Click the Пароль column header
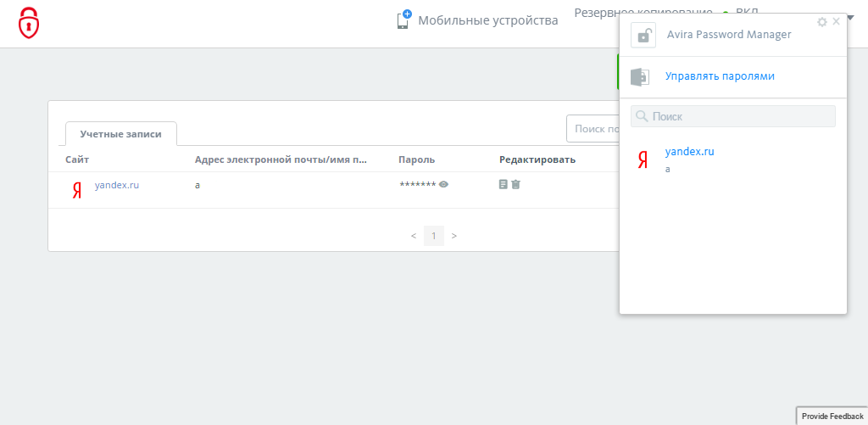Screen dimensions: 868x425 coord(416,159)
